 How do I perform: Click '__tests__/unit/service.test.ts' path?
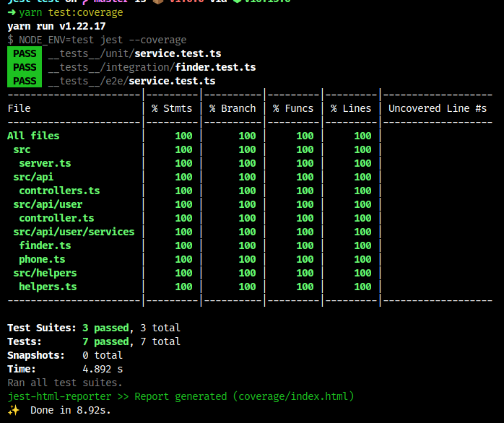click(135, 53)
